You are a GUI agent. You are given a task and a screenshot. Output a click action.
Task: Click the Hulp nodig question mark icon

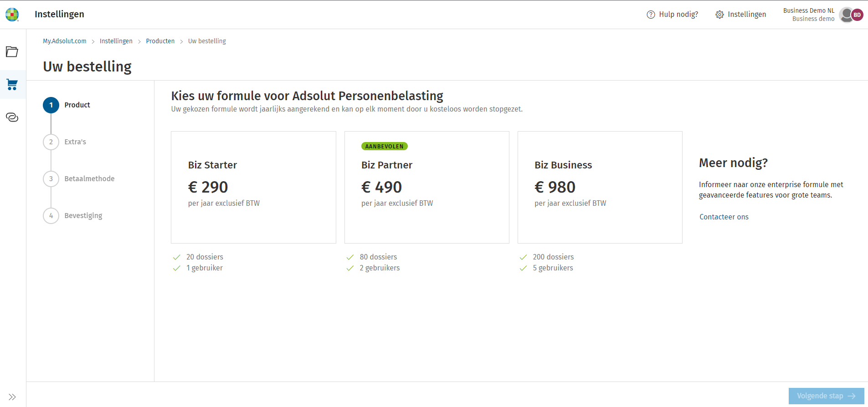[x=651, y=15]
